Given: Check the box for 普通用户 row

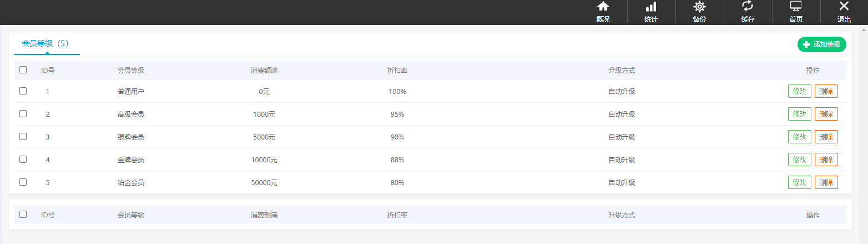Looking at the screenshot, I should pyautogui.click(x=23, y=91).
